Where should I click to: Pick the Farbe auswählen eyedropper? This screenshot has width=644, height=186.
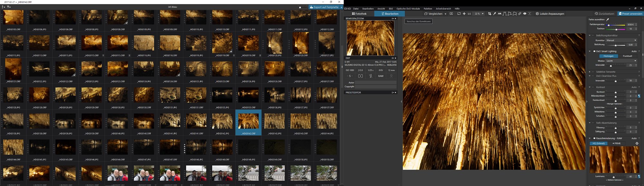pos(608,20)
